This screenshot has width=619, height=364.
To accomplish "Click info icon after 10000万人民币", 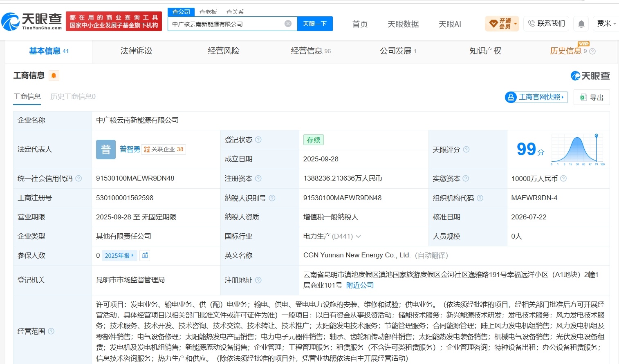I will 563,179.
